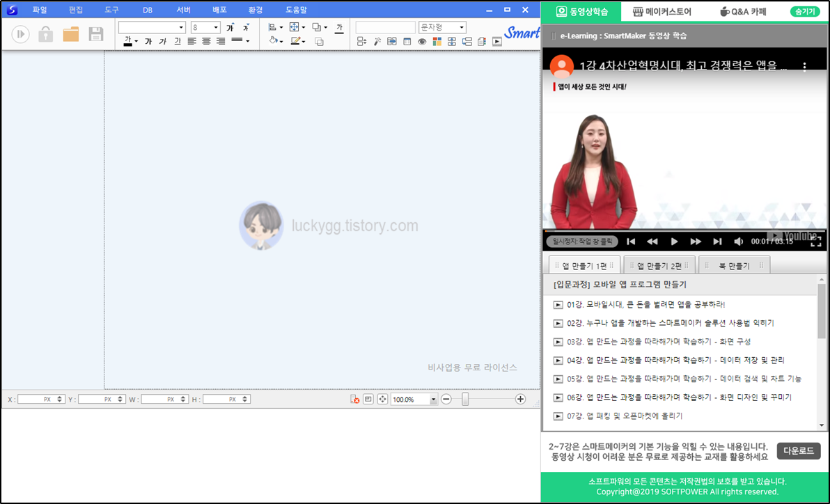
Task: Click the padlock icon in toolbar
Action: (45, 34)
